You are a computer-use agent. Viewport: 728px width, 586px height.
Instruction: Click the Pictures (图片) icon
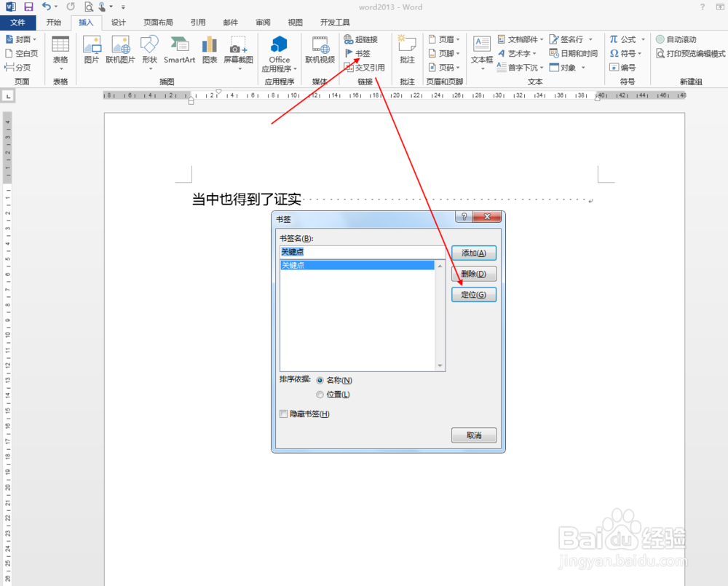click(92, 50)
